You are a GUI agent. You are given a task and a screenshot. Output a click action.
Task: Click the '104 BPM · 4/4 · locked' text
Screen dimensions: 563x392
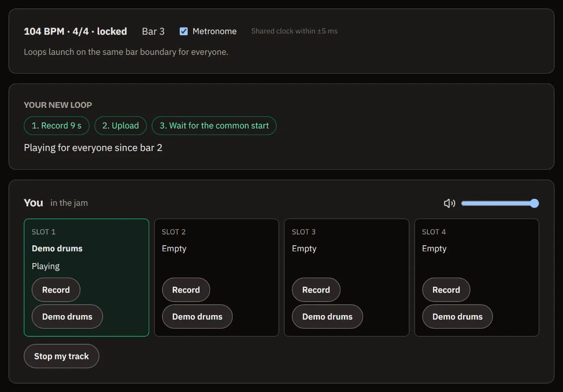tap(76, 31)
